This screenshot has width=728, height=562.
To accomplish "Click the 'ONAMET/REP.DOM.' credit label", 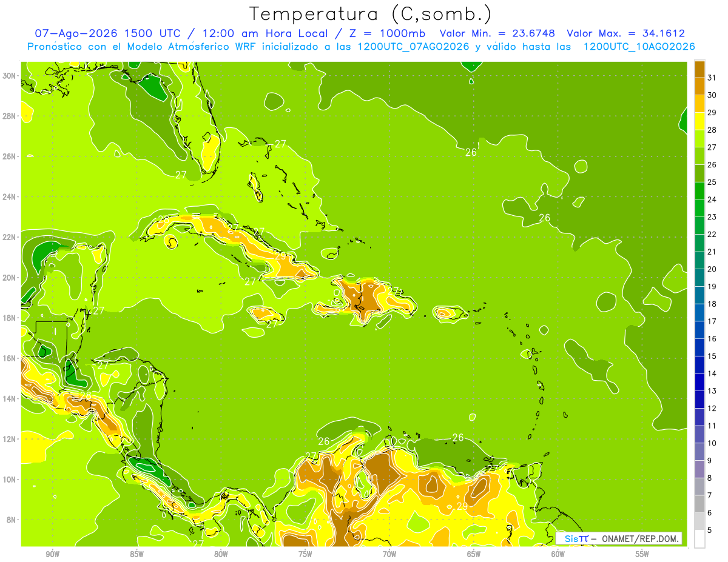I will (x=640, y=538).
